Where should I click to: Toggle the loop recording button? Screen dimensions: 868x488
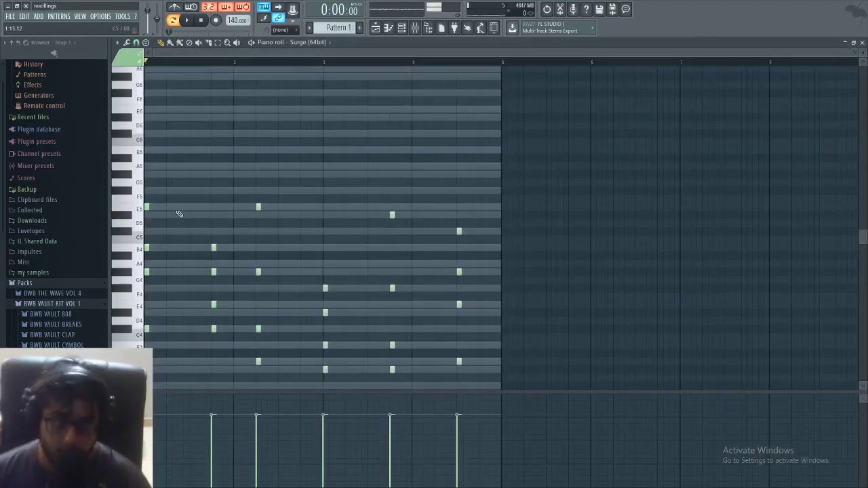point(242,7)
